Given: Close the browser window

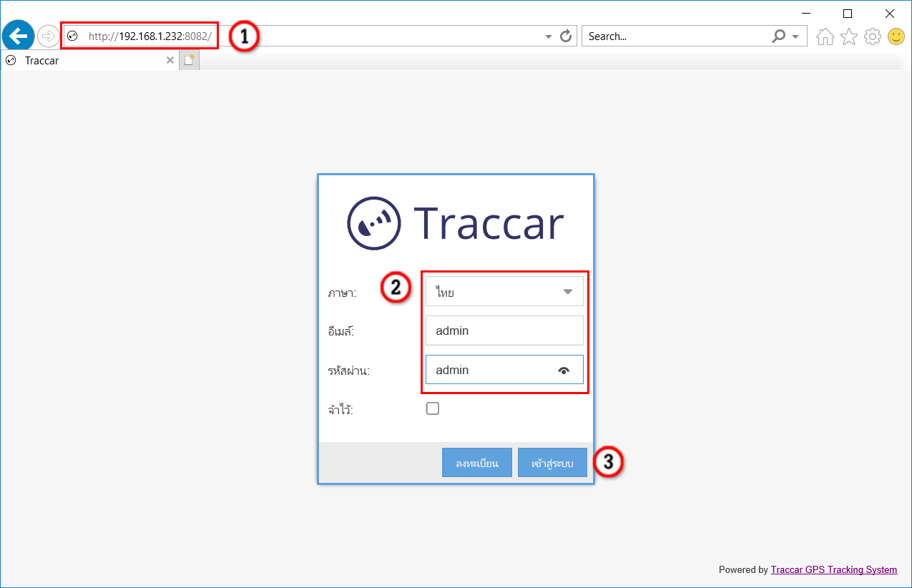Looking at the screenshot, I should tap(890, 13).
